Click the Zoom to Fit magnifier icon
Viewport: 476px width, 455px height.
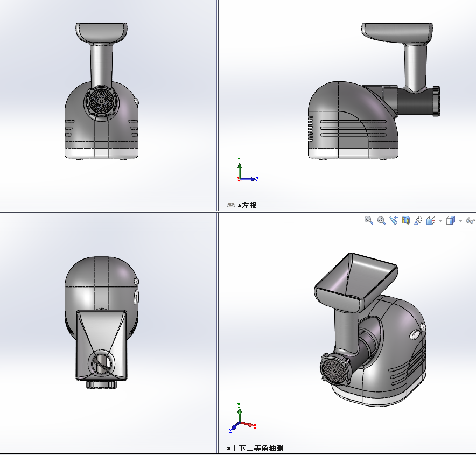368,220
